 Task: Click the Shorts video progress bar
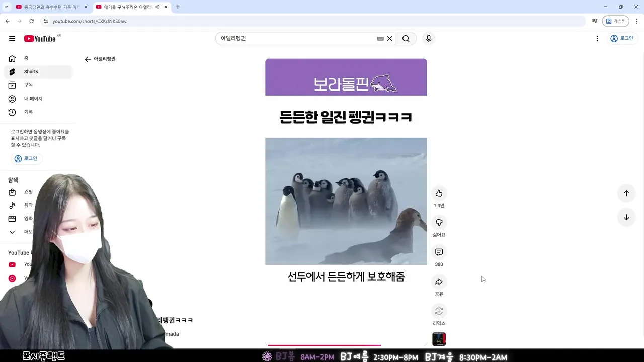[346, 345]
